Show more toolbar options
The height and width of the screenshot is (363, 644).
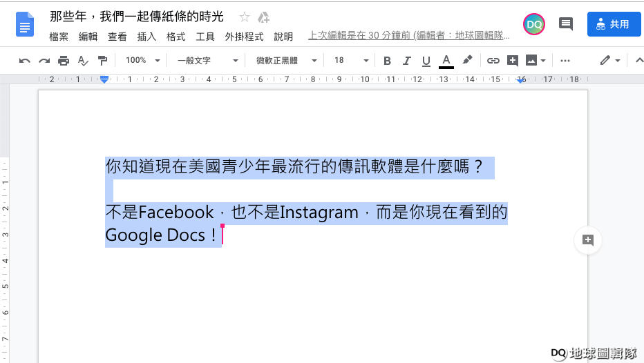[565, 61]
